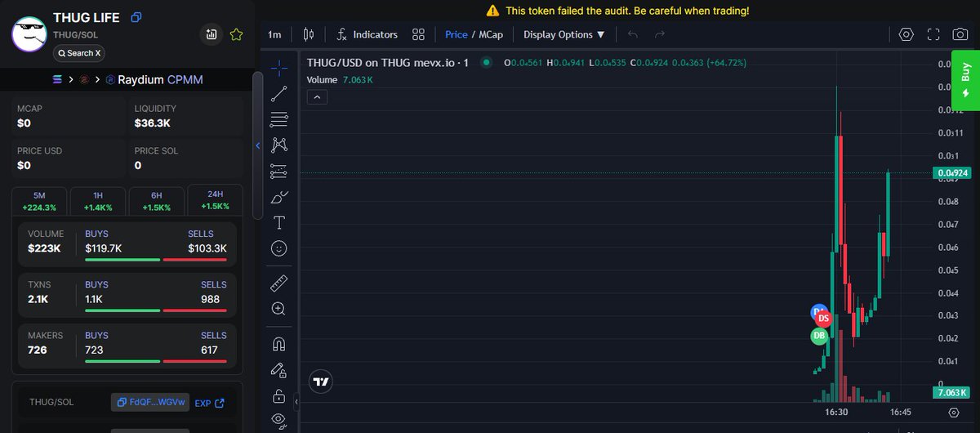Open the green Buy side panel

tap(965, 82)
